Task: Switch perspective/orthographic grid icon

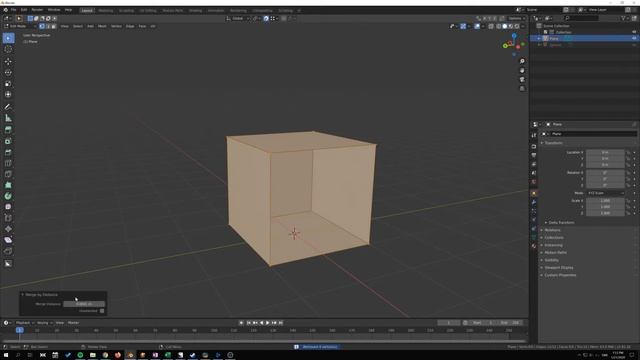Action: pos(522,89)
